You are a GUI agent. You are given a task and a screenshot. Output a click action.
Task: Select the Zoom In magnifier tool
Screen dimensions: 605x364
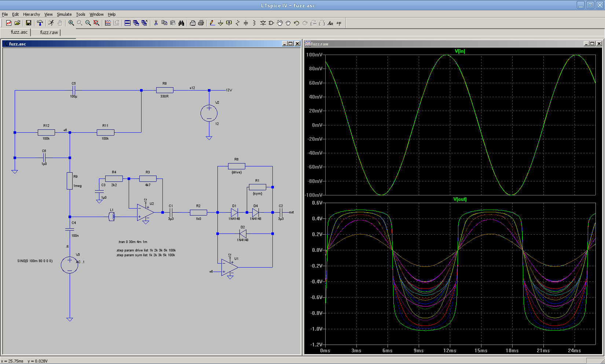pyautogui.click(x=71, y=23)
